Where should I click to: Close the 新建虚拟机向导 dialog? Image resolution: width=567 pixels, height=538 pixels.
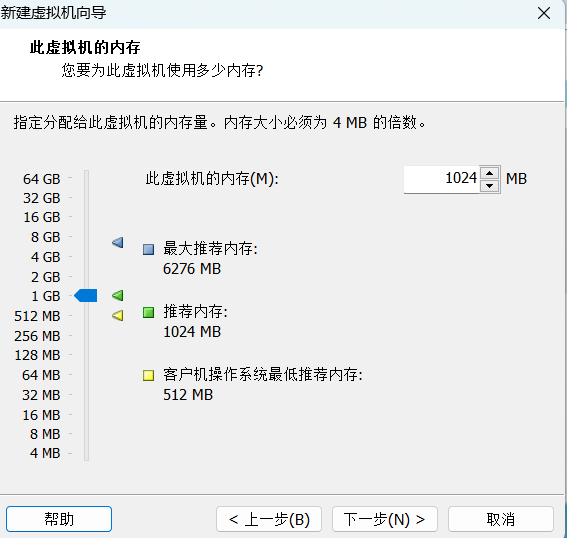[x=544, y=13]
